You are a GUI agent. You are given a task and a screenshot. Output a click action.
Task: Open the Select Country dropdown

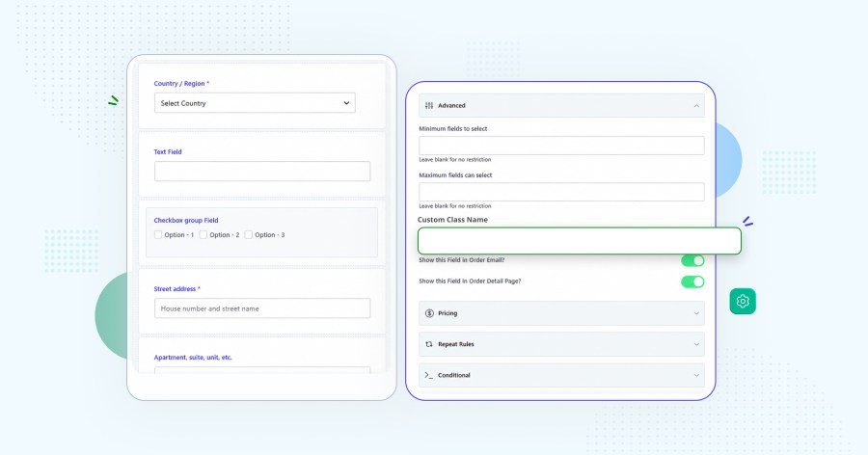click(x=255, y=103)
